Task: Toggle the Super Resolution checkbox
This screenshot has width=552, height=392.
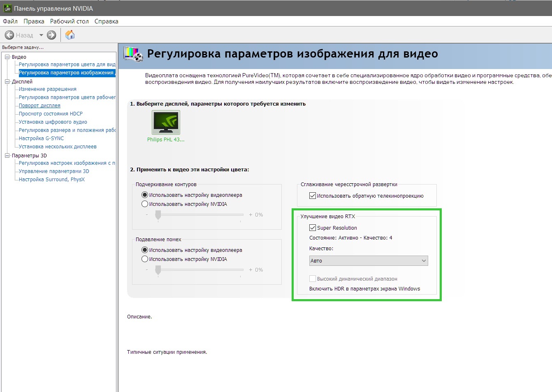Action: point(313,228)
